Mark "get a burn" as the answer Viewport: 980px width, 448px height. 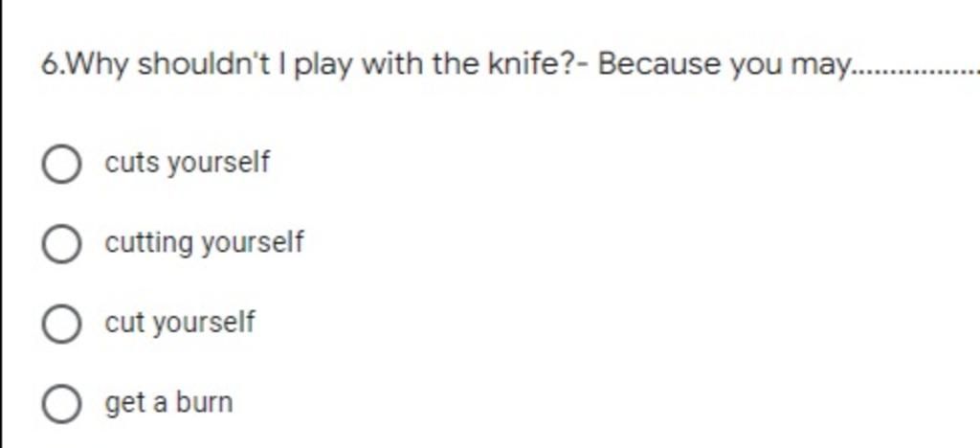(x=61, y=404)
